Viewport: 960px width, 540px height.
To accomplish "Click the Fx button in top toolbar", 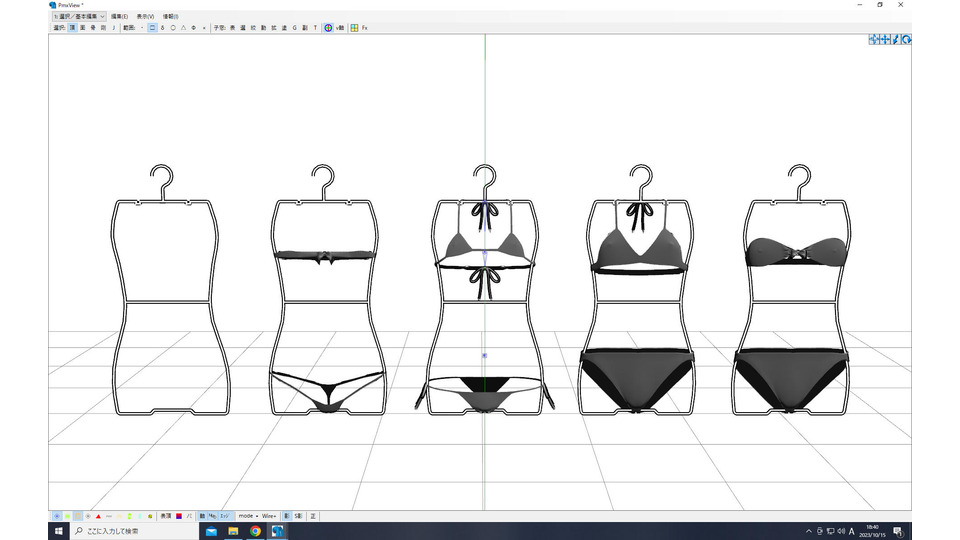I will [364, 28].
